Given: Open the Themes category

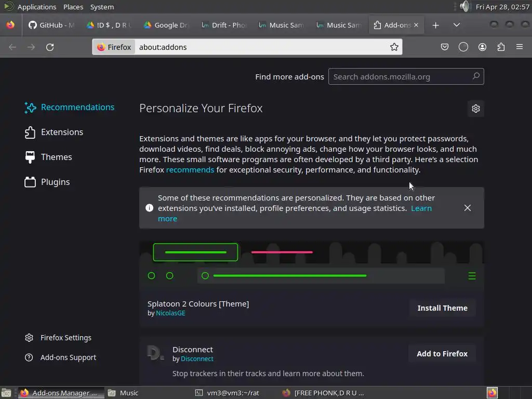Looking at the screenshot, I should tap(48, 157).
